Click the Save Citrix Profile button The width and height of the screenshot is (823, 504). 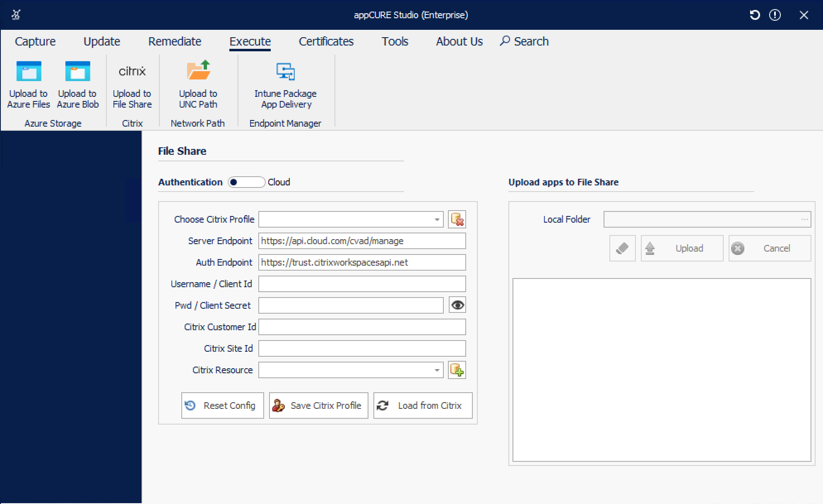pyautogui.click(x=318, y=406)
